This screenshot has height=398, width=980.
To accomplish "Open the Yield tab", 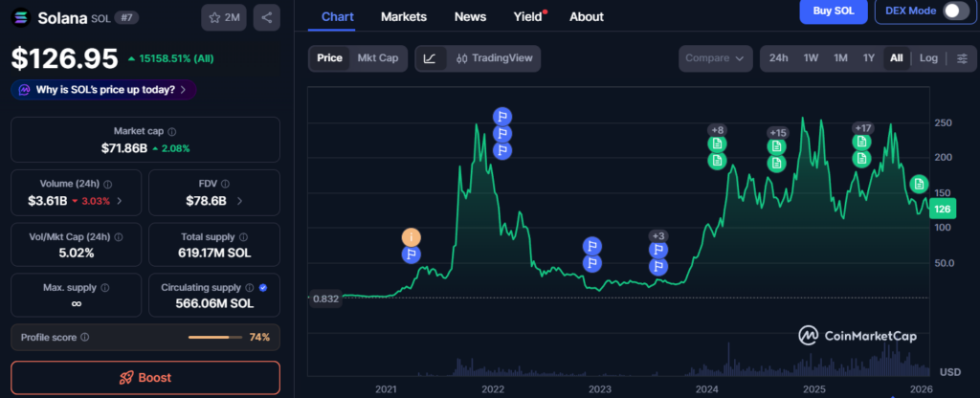I will pyautogui.click(x=529, y=16).
